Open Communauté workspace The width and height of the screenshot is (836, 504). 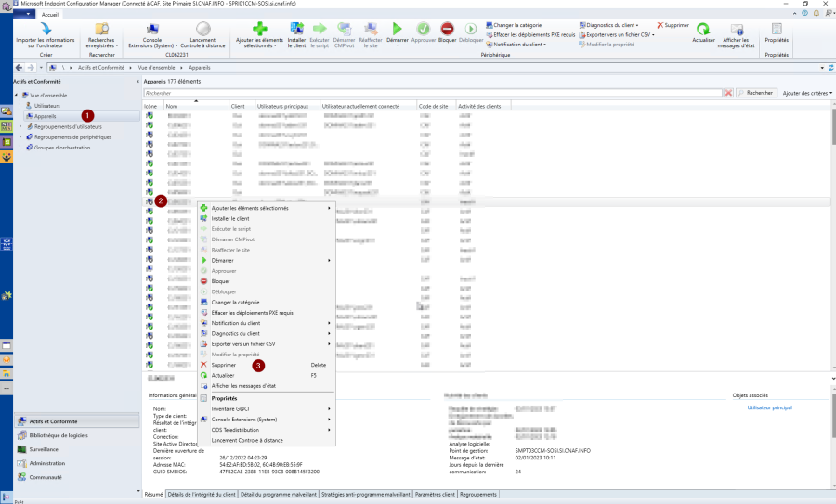tap(77, 477)
